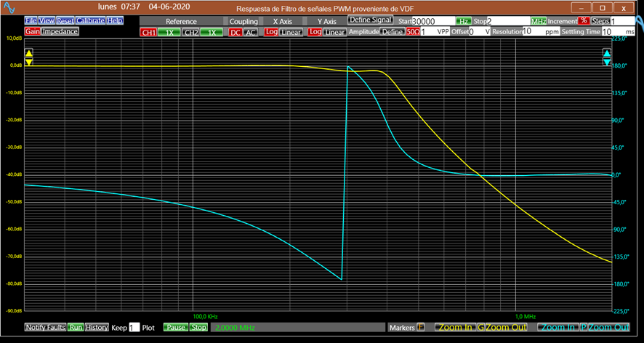
Task: Click the yellow gain trace up arrow
Action: 29,53
